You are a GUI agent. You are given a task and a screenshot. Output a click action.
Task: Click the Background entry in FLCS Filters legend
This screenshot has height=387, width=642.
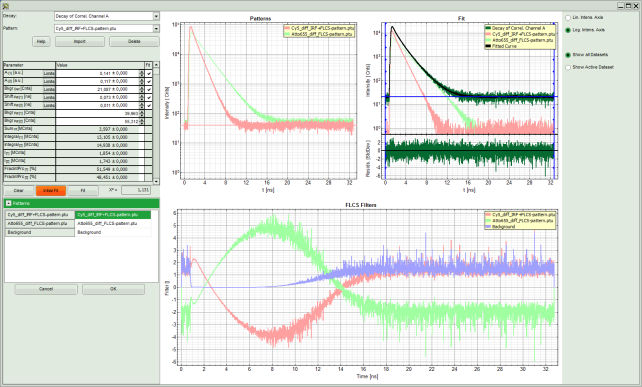[x=504, y=226]
